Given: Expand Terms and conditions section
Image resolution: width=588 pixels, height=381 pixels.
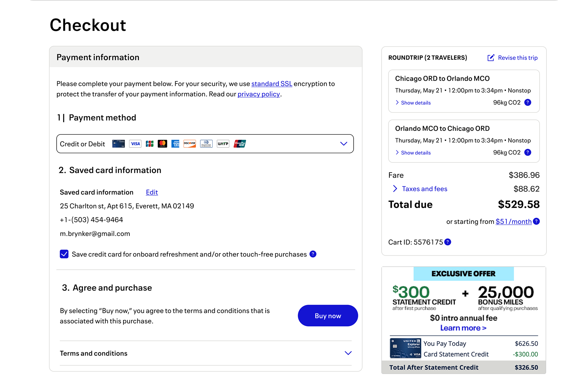Looking at the screenshot, I should point(206,353).
